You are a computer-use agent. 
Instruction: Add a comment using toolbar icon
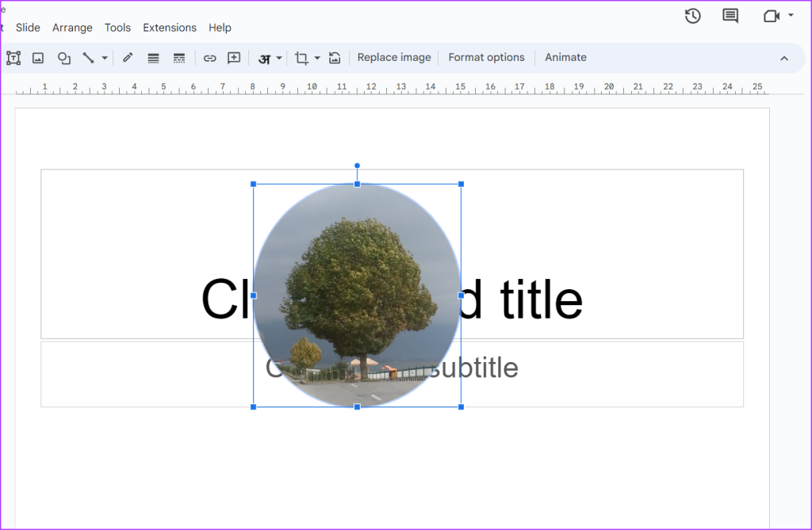(234, 58)
